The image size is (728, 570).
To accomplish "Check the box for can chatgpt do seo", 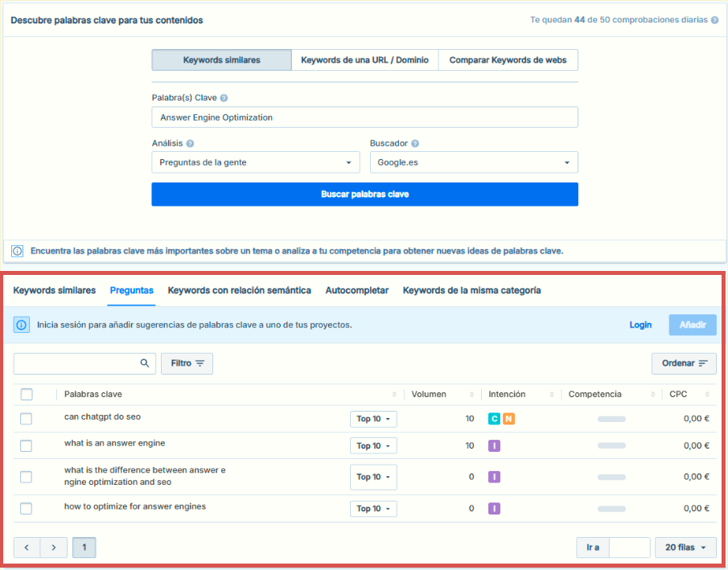I will click(x=26, y=419).
